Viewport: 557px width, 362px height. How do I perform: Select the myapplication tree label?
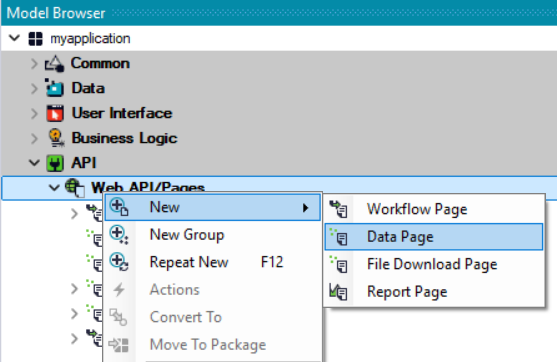[x=90, y=38]
